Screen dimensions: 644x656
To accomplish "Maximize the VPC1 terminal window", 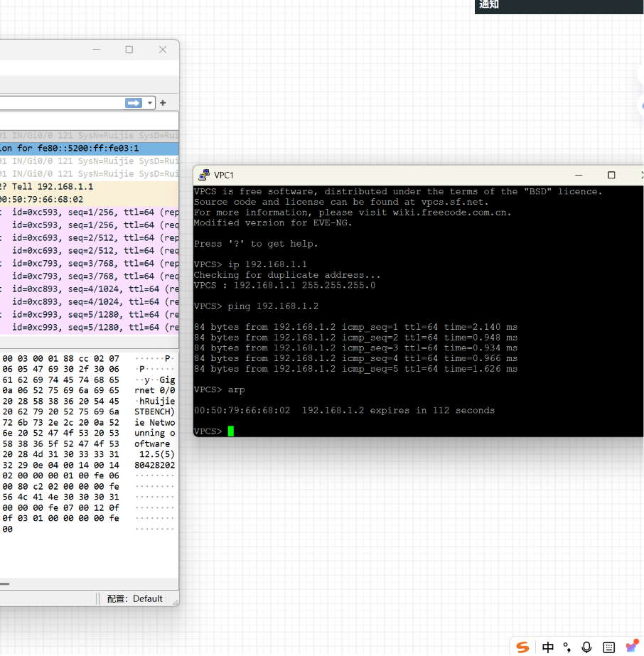I will [611, 175].
